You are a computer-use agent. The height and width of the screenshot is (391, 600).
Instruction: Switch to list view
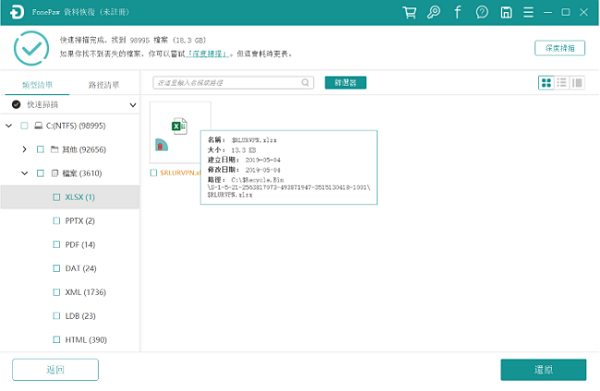coord(562,83)
